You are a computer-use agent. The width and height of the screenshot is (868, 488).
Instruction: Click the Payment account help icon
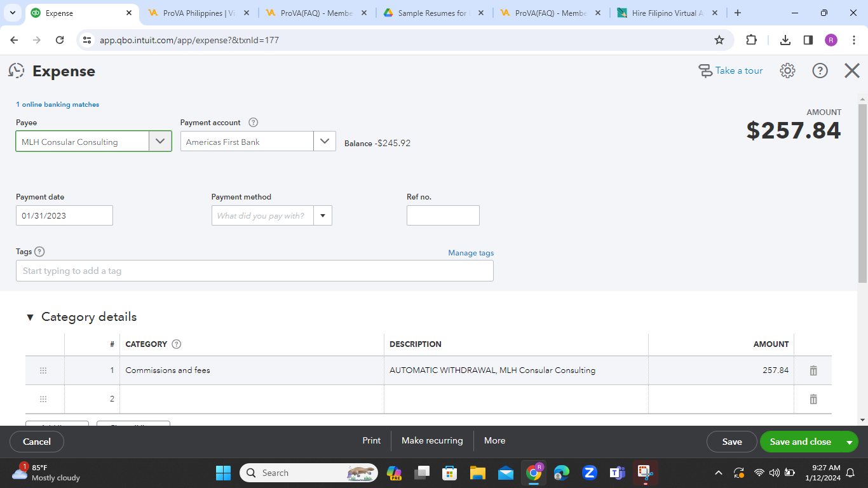point(254,123)
